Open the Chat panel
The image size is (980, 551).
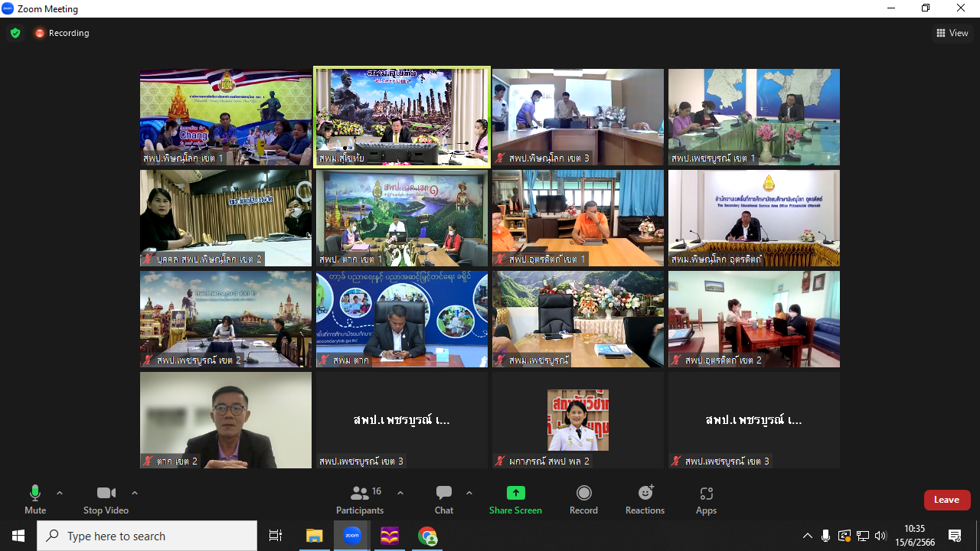coord(444,499)
